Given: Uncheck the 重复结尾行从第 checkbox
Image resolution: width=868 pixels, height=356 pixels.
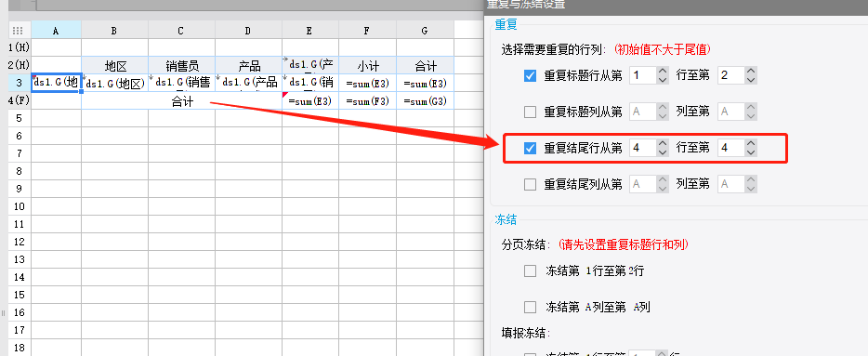Looking at the screenshot, I should click(531, 148).
